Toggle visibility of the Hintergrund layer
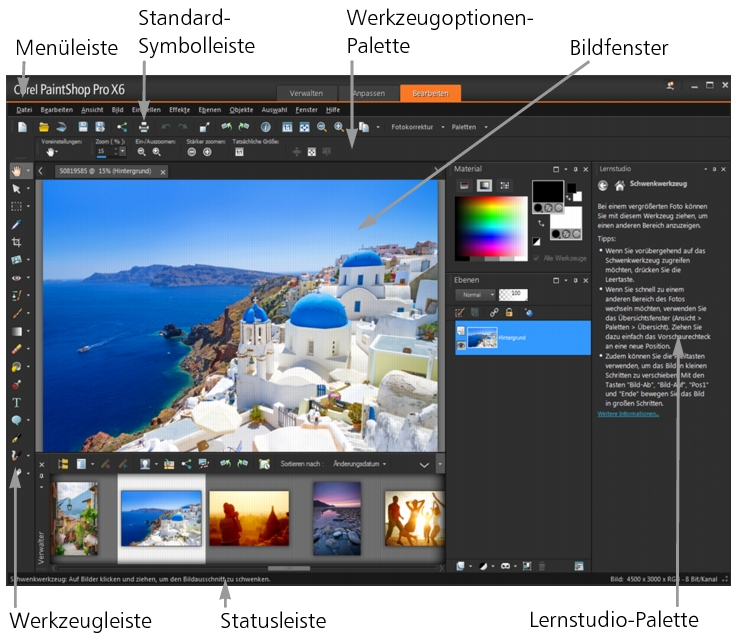The height and width of the screenshot is (640, 731). 461,343
